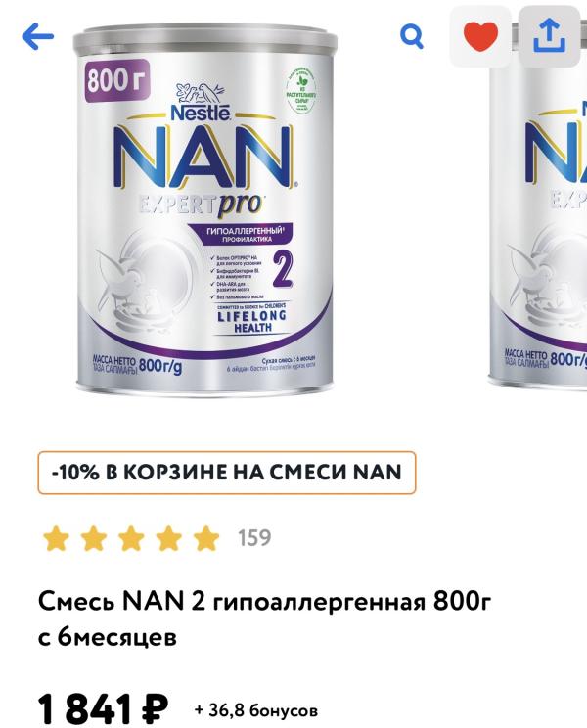Tap the first rating star
587x728 pixels.
coord(56,538)
